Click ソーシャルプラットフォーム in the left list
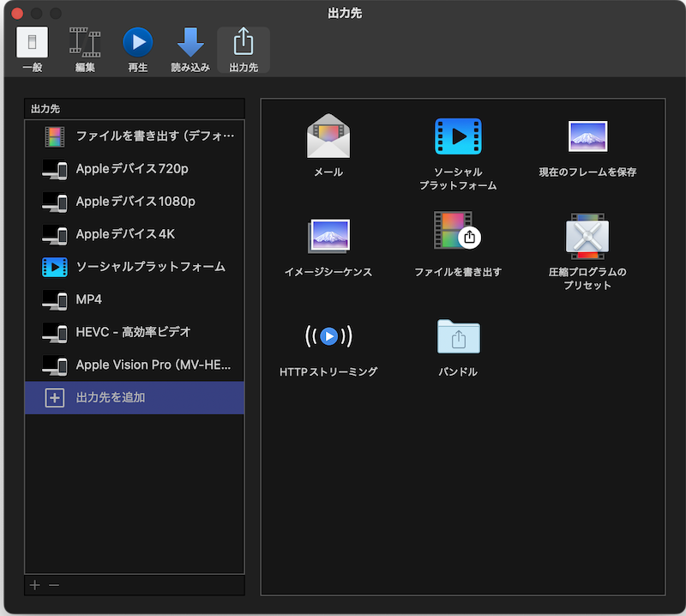The width and height of the screenshot is (686, 616). point(135,267)
